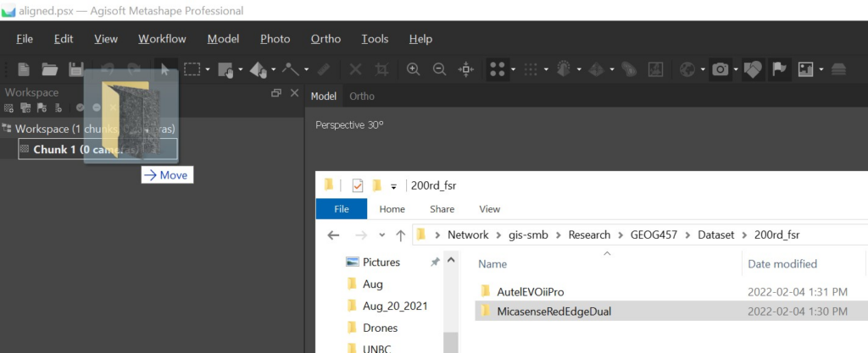Image resolution: width=868 pixels, height=353 pixels.
Task: Click the Crop Selection icon
Action: (381, 69)
